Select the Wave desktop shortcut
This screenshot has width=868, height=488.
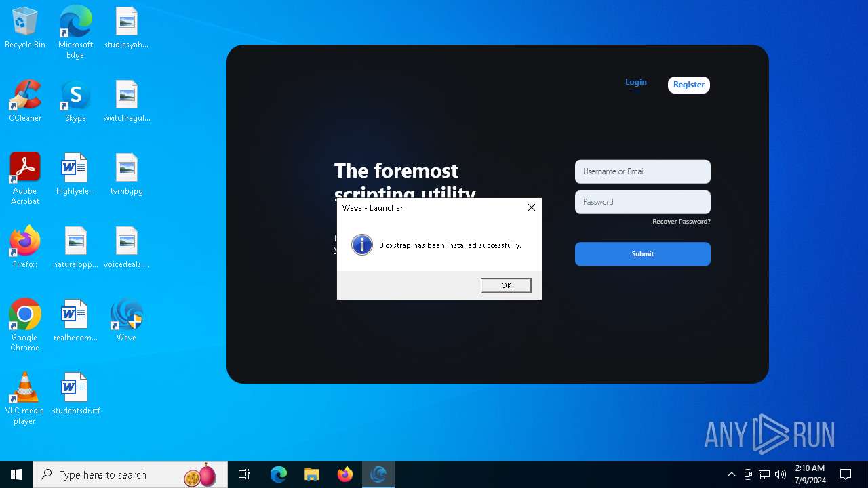[x=126, y=321]
